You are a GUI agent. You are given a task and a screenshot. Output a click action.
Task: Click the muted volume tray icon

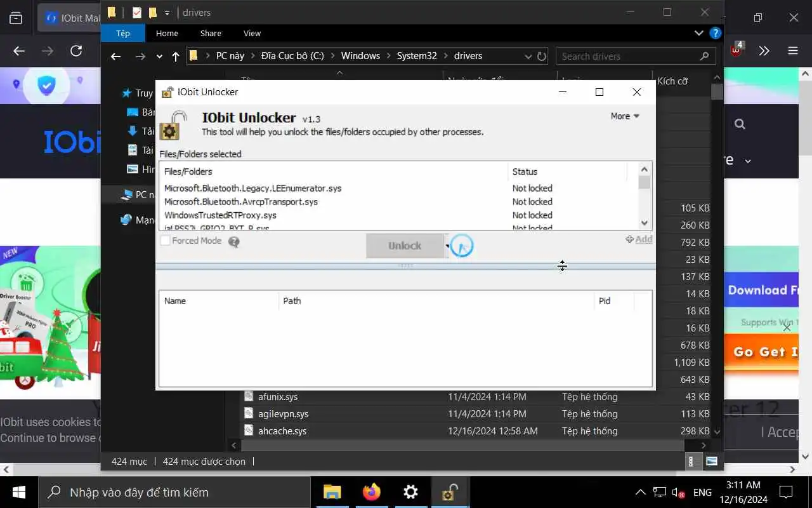pos(679,492)
